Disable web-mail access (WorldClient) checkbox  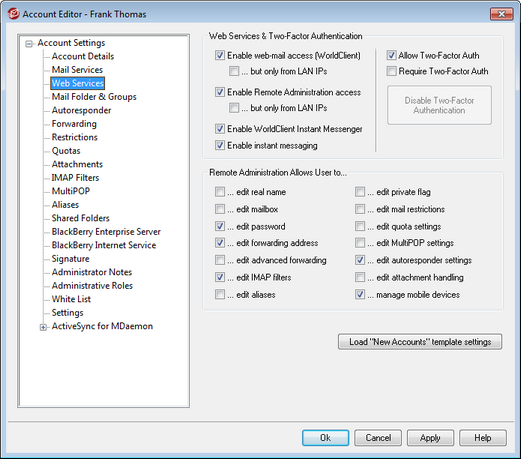click(x=220, y=55)
